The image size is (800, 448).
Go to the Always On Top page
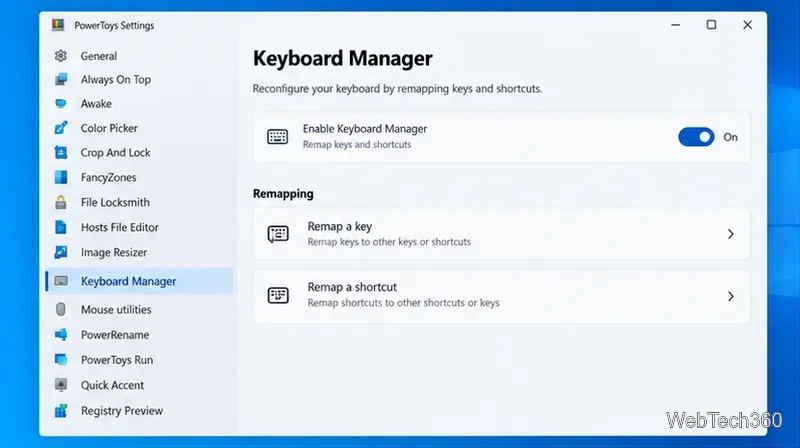pyautogui.click(x=116, y=80)
